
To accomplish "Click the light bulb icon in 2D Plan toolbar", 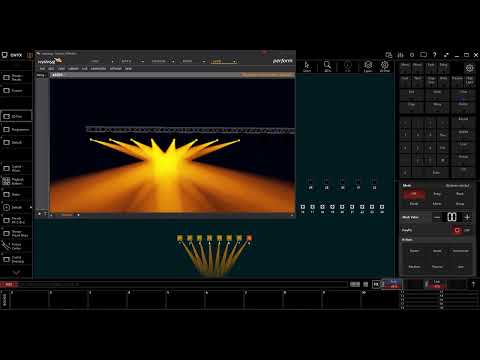I will click(348, 66).
